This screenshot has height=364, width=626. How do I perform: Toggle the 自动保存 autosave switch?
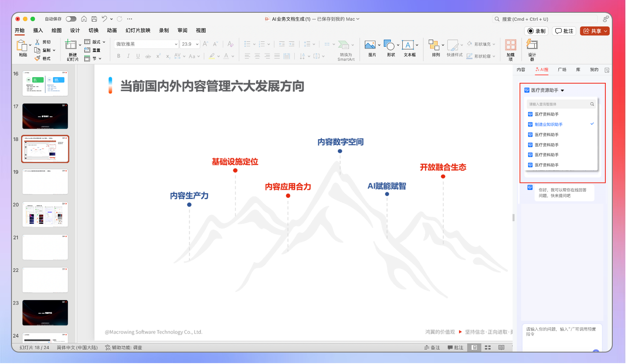pyautogui.click(x=71, y=19)
